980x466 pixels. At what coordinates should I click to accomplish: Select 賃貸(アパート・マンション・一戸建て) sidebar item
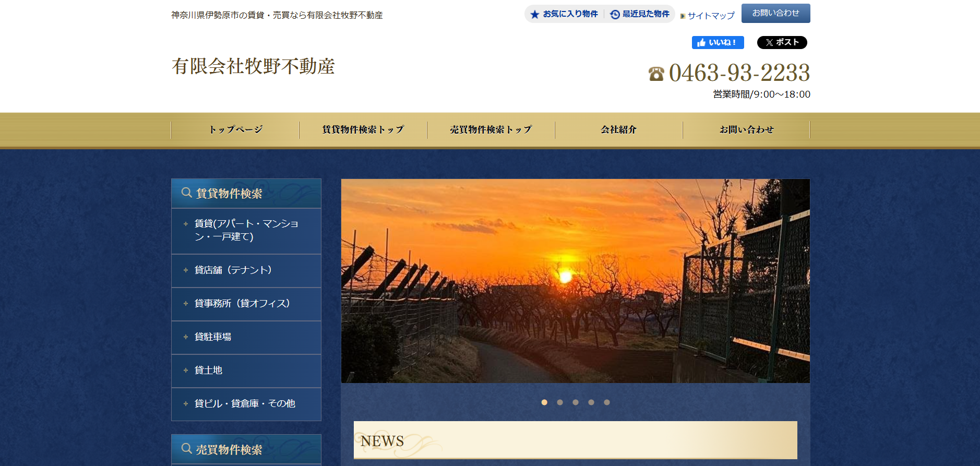click(x=246, y=231)
